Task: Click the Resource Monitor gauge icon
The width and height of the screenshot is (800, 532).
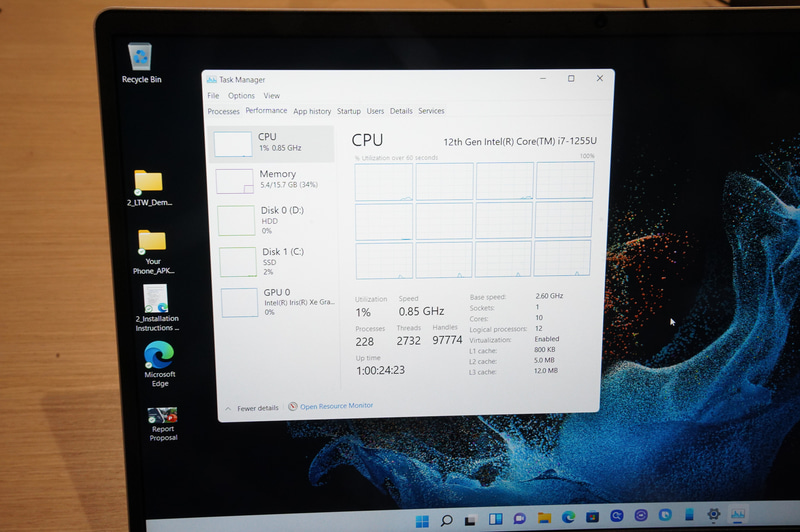Action: pos(293,407)
